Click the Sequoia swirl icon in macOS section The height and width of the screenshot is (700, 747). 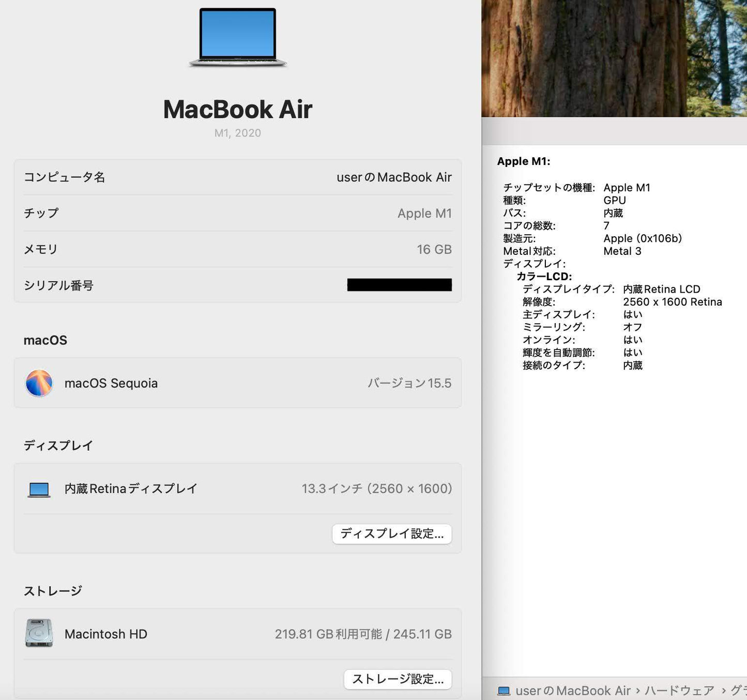39,383
